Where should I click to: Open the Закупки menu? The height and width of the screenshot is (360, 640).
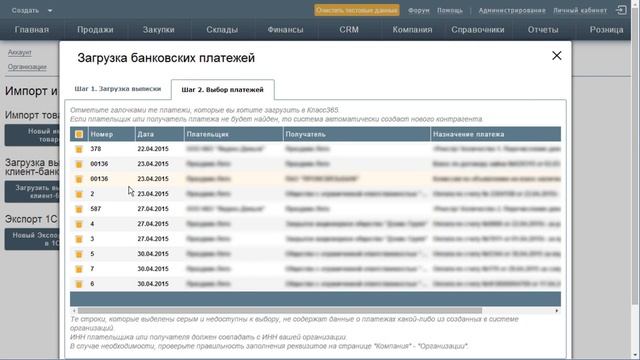pos(159,30)
